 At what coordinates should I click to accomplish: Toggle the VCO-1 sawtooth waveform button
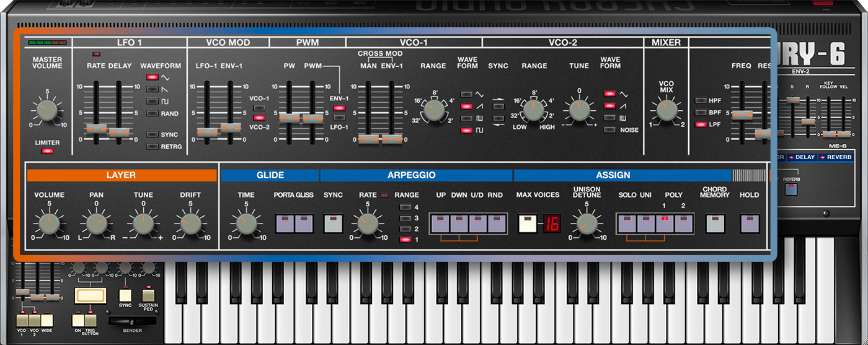click(x=466, y=106)
